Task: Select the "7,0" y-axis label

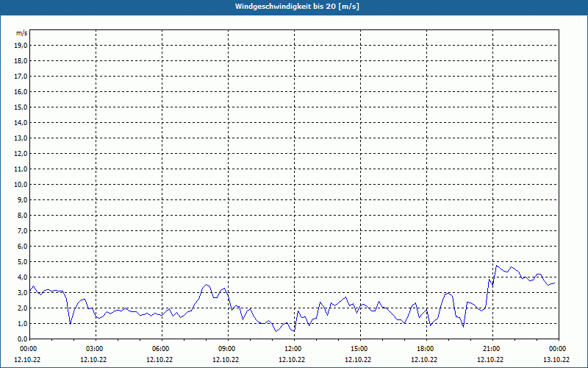Action: tap(22, 230)
